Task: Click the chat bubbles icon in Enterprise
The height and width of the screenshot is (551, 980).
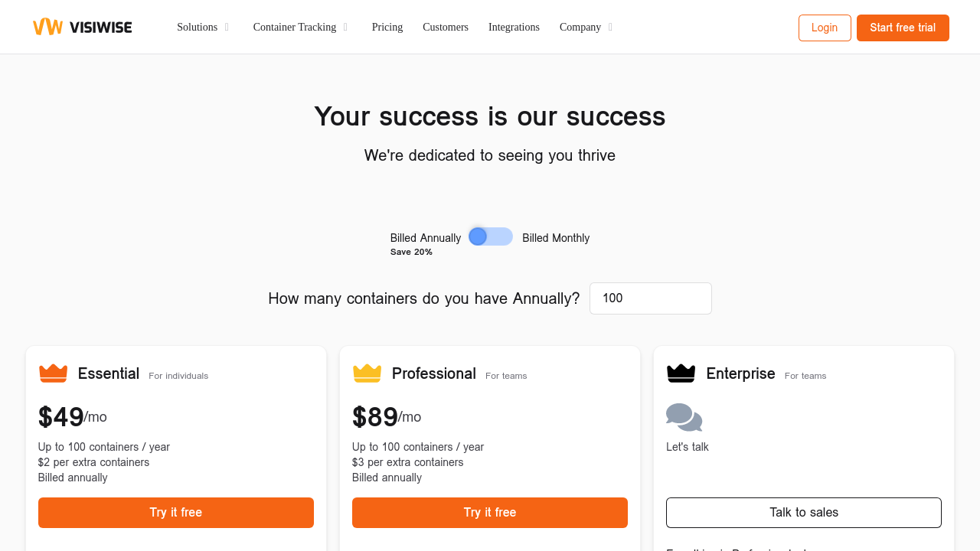Action: click(x=684, y=418)
